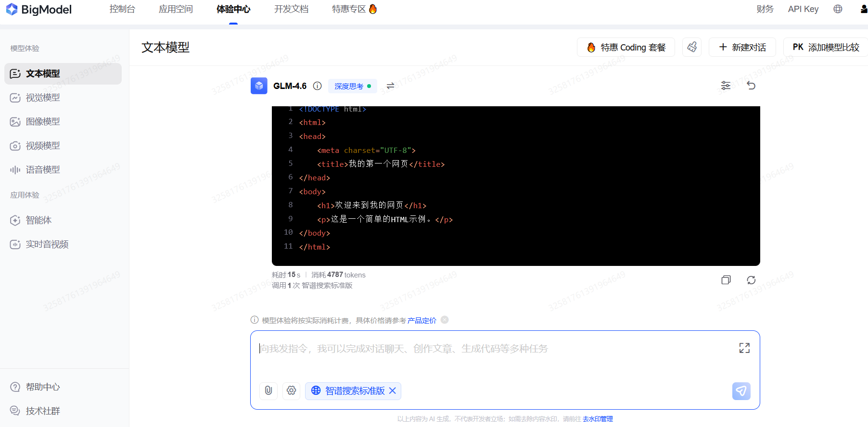Copy the response with copy icon
868x427 pixels.
[x=726, y=280]
